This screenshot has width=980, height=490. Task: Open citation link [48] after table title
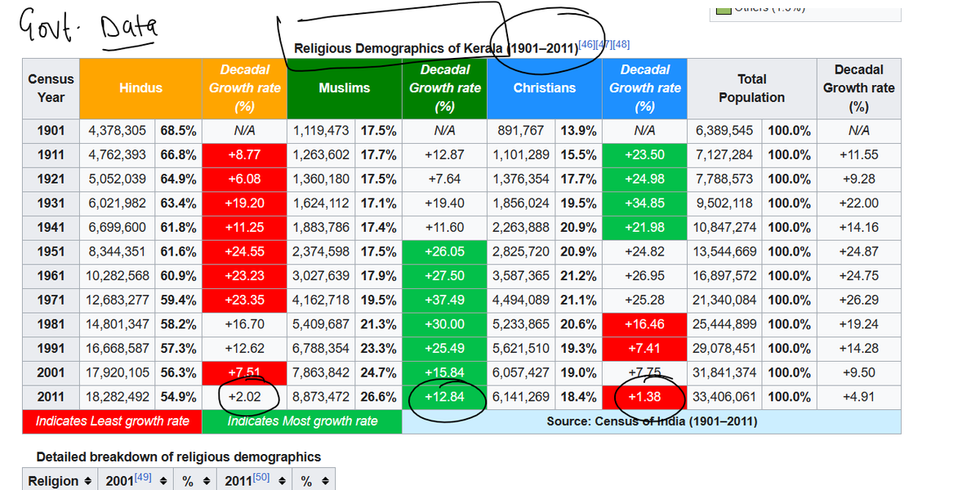(621, 44)
